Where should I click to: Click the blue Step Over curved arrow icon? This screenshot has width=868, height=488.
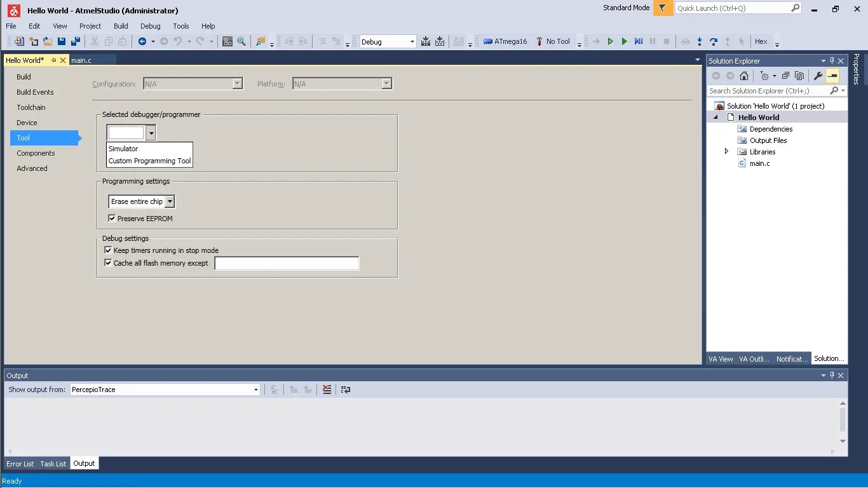[714, 41]
